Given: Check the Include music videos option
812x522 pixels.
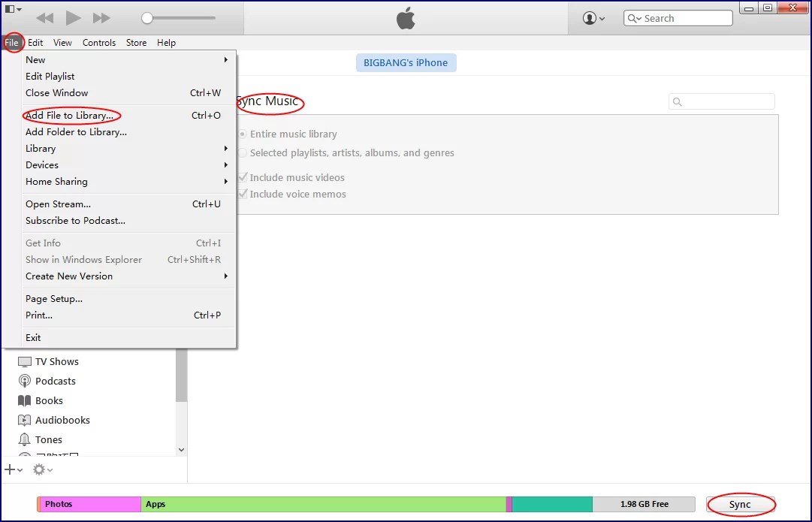Looking at the screenshot, I should (242, 177).
